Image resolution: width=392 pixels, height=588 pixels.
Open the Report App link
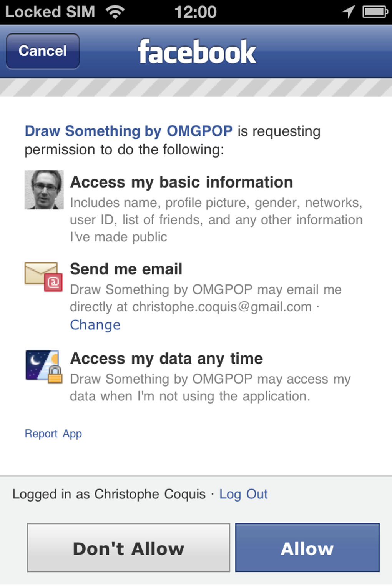click(53, 434)
